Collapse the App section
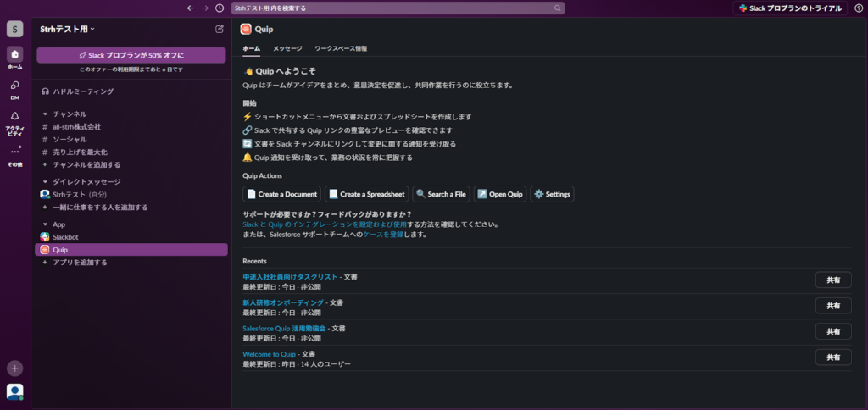The image size is (868, 410). click(x=45, y=224)
